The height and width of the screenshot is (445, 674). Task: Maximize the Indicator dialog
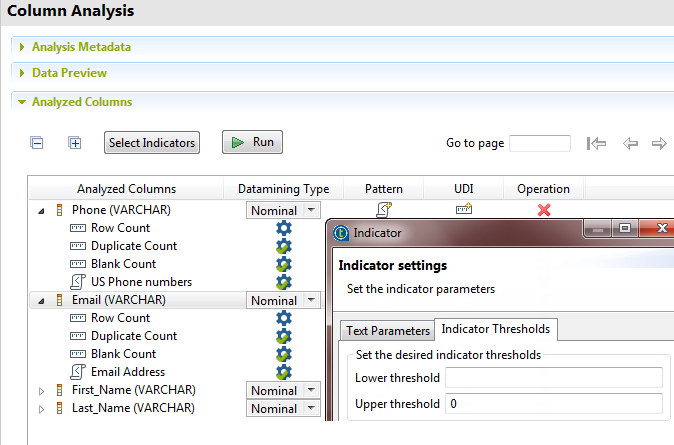(x=625, y=228)
